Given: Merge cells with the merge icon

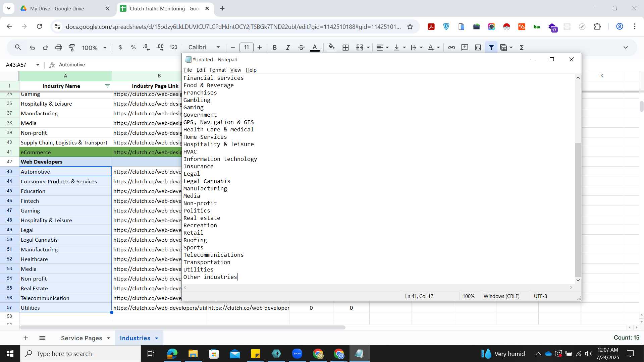Looking at the screenshot, I should pyautogui.click(x=360, y=48).
